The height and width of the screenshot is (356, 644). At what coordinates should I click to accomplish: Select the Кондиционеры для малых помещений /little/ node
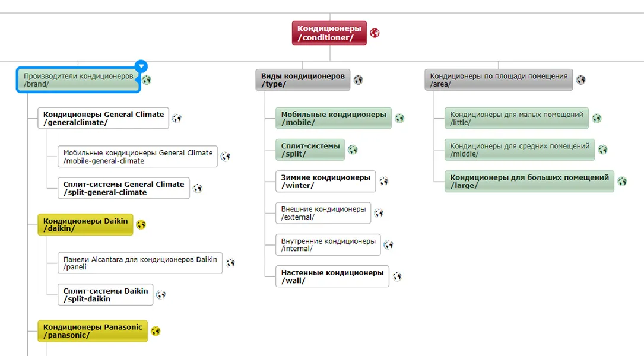click(516, 118)
